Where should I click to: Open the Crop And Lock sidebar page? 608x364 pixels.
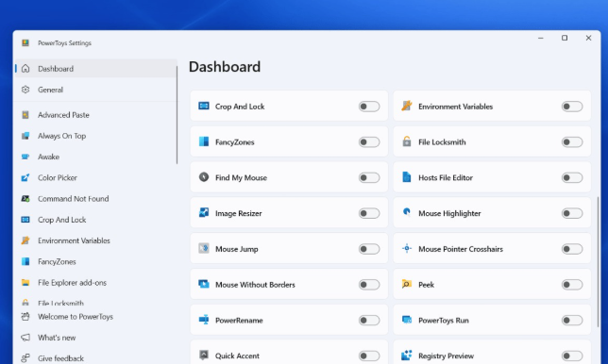coord(95,220)
